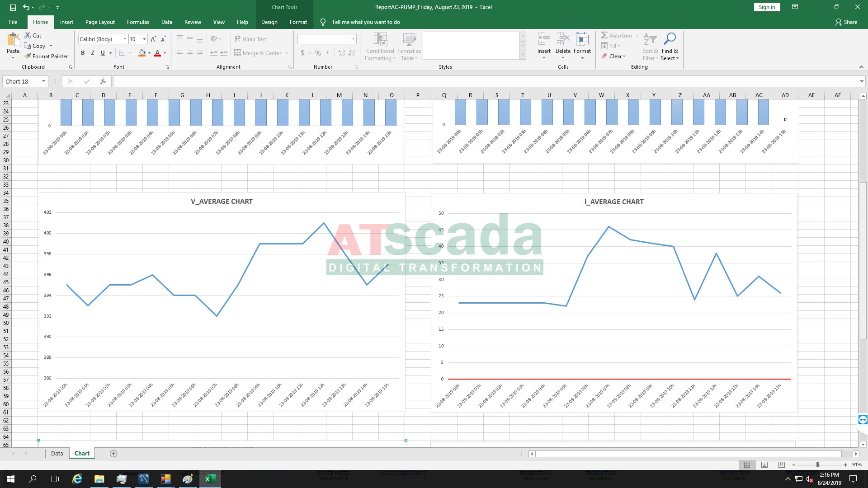Switch to the Data sheet tab
868x488 pixels.
click(x=57, y=453)
